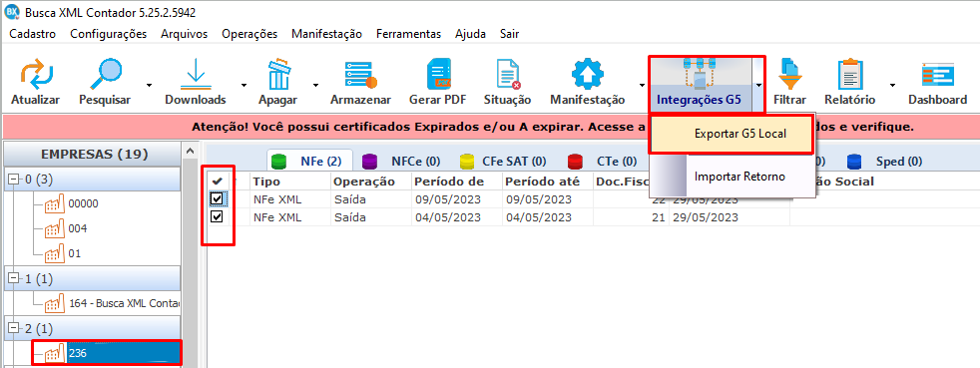
Task: Click the red CTe database icon
Action: tap(576, 162)
